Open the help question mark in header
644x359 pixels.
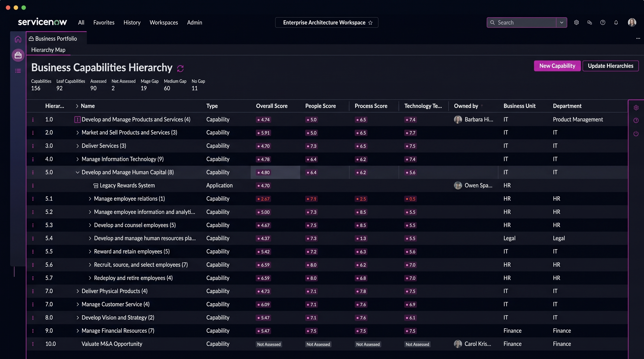[x=603, y=22]
